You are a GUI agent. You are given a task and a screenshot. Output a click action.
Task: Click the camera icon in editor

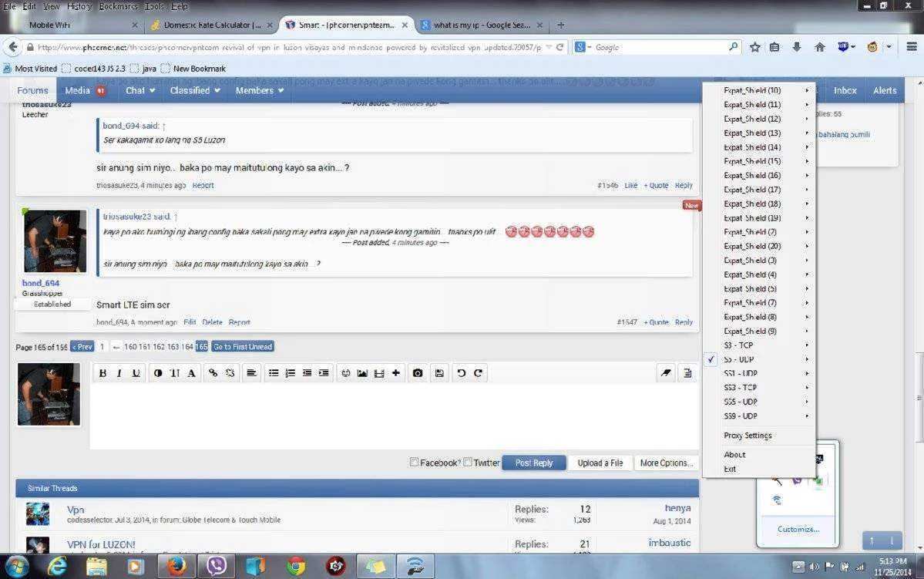coord(418,373)
